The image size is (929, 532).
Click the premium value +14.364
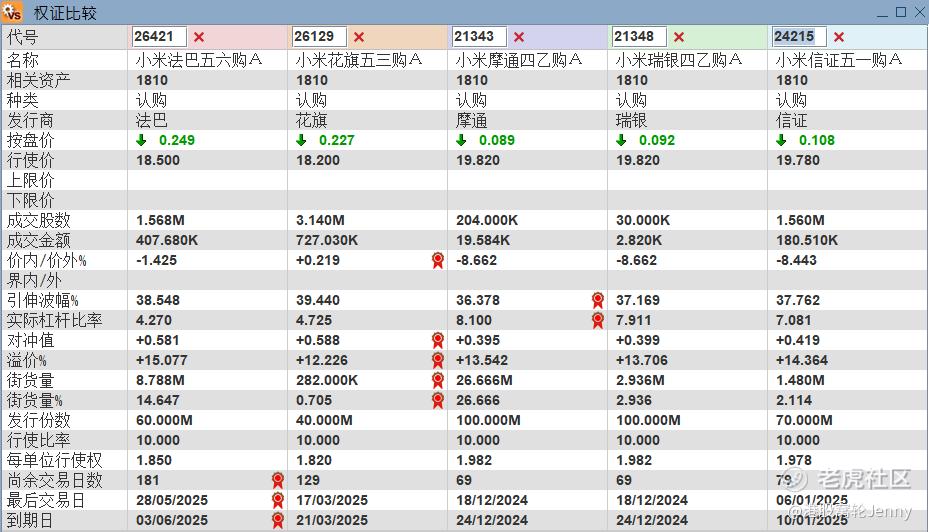802,360
